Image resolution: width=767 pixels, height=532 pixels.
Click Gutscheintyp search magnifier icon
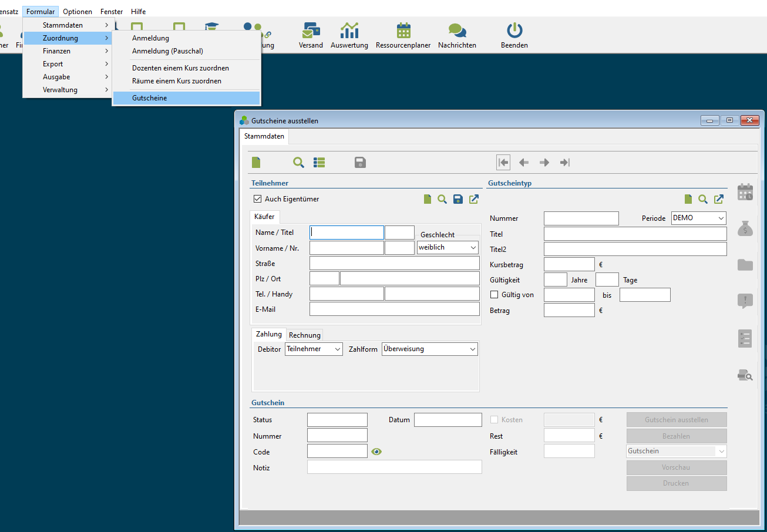703,200
